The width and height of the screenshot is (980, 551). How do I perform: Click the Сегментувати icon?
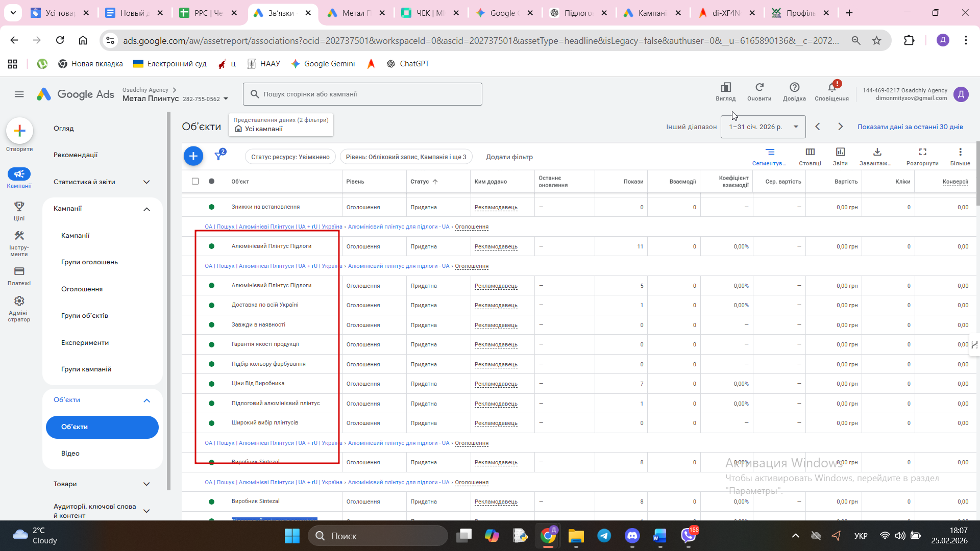pyautogui.click(x=770, y=153)
